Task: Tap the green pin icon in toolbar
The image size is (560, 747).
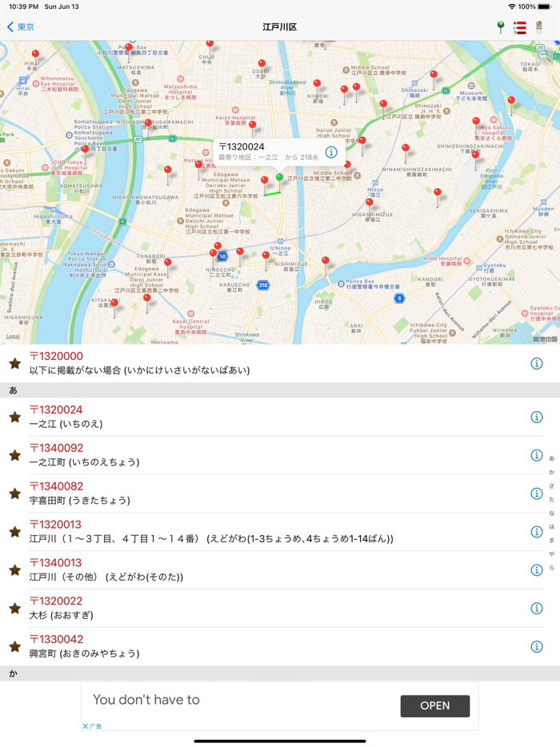Action: click(x=501, y=27)
